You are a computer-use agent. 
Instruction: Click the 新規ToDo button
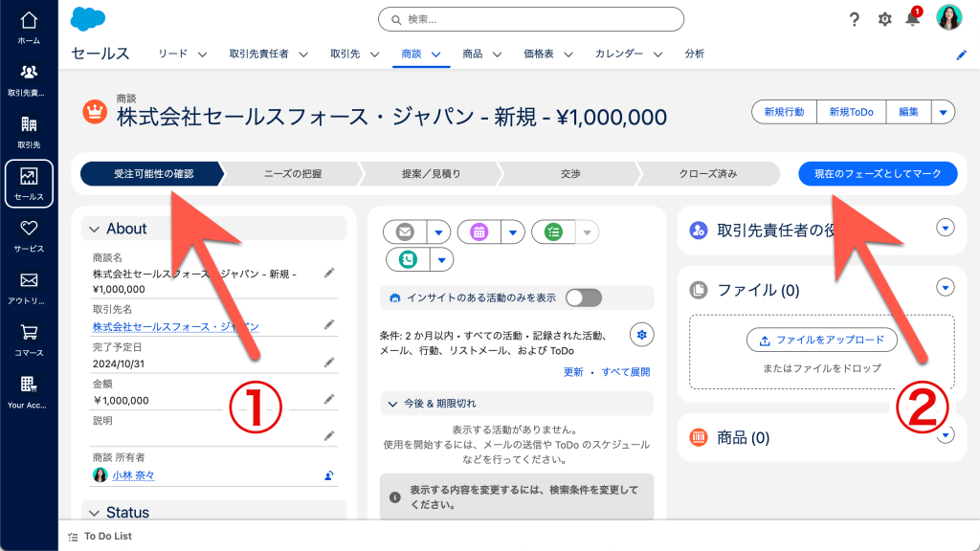851,113
